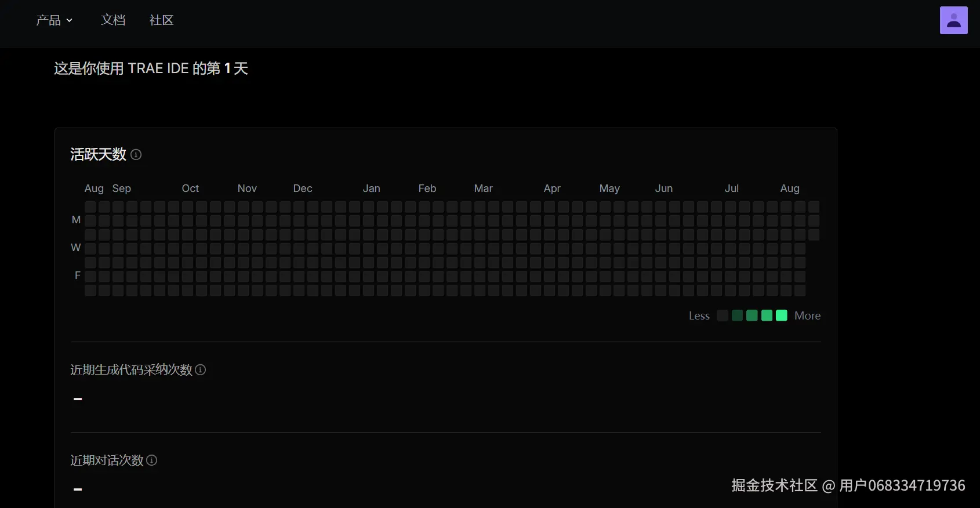Viewport: 980px width, 508px height.
Task: Select first heatmap cell in Monday row
Action: (x=90, y=220)
